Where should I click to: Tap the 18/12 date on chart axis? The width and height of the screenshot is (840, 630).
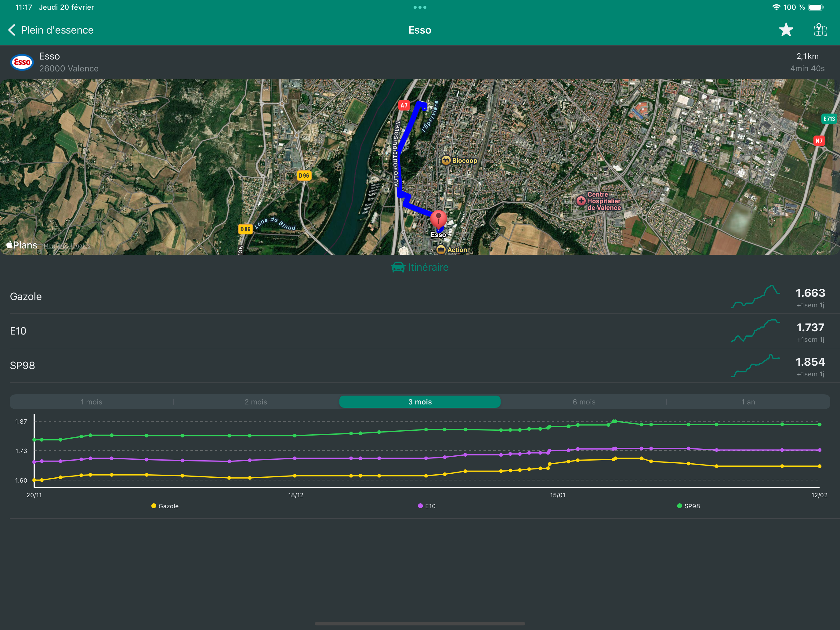(295, 495)
